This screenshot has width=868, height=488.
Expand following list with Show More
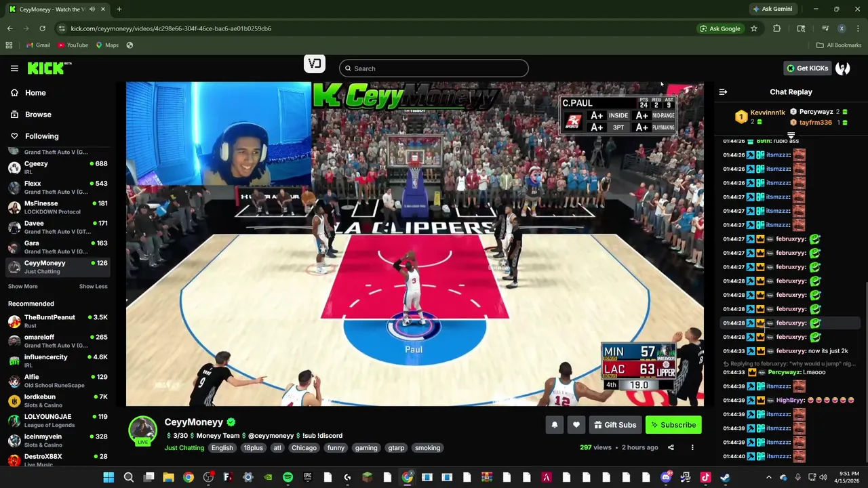tap(22, 287)
